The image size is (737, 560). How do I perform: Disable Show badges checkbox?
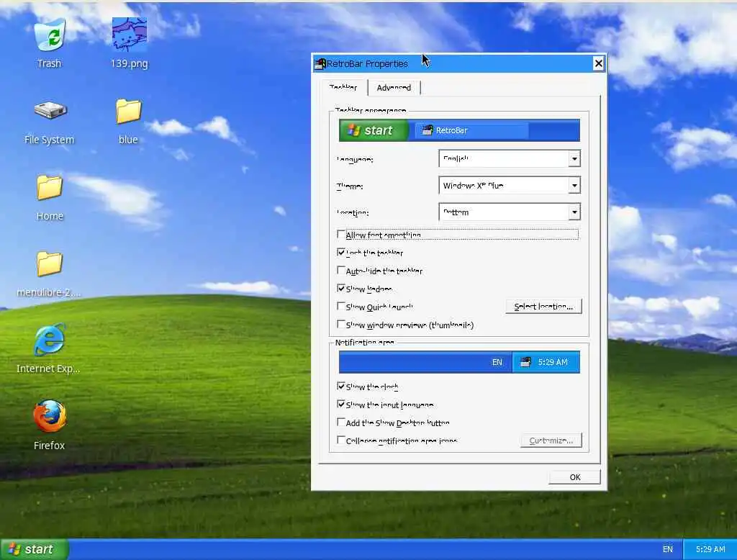(x=341, y=288)
